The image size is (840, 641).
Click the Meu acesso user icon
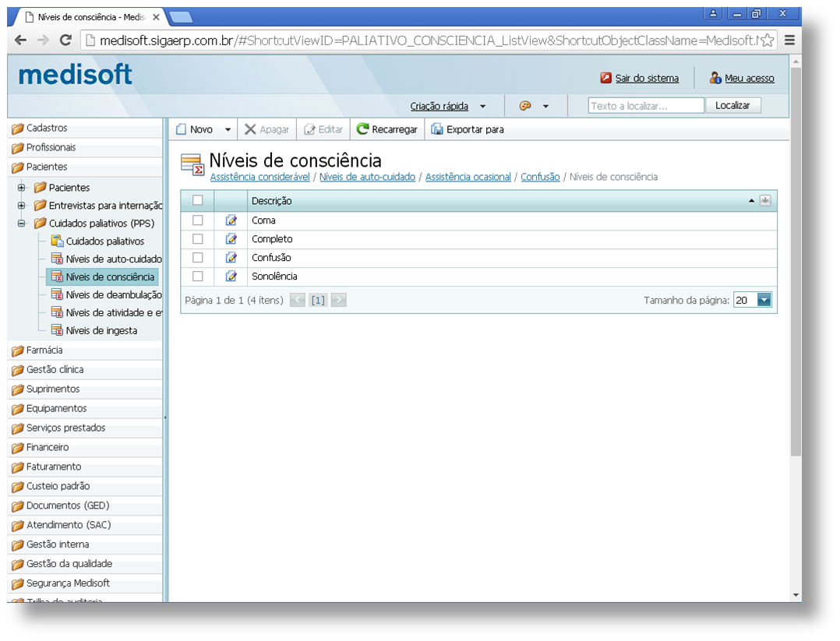[715, 78]
